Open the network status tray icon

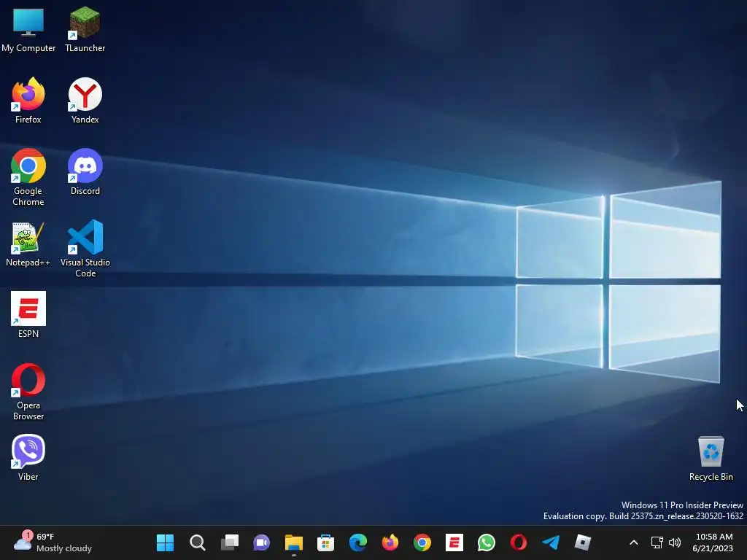[657, 542]
